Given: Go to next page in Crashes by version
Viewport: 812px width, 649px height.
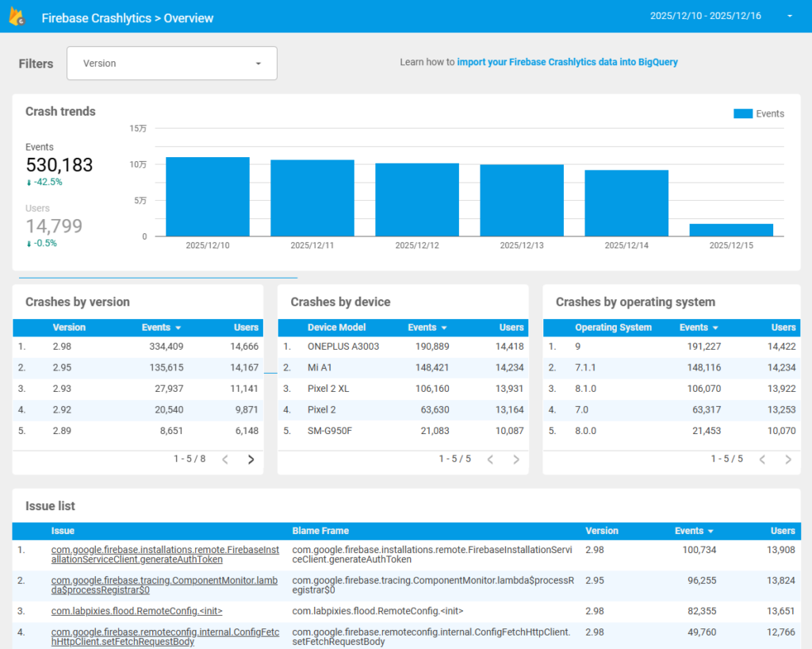Looking at the screenshot, I should pyautogui.click(x=251, y=459).
